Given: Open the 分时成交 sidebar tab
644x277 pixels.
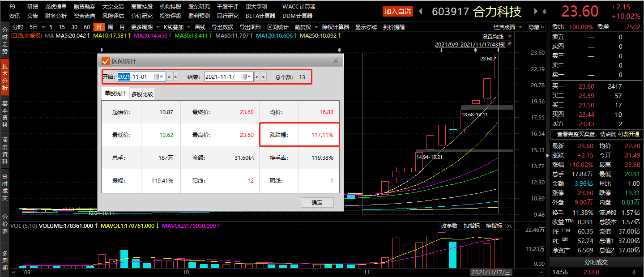Looking at the screenshot, I should [x=4, y=186].
